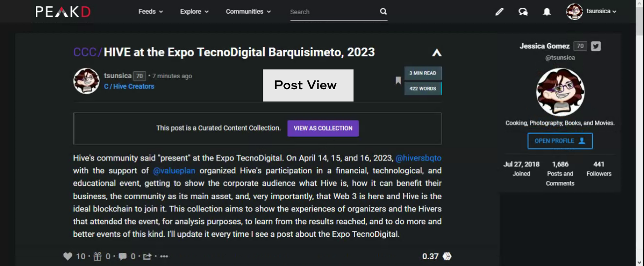Bookmark this post with the bookmark icon
The height and width of the screenshot is (266, 644).
click(x=398, y=80)
